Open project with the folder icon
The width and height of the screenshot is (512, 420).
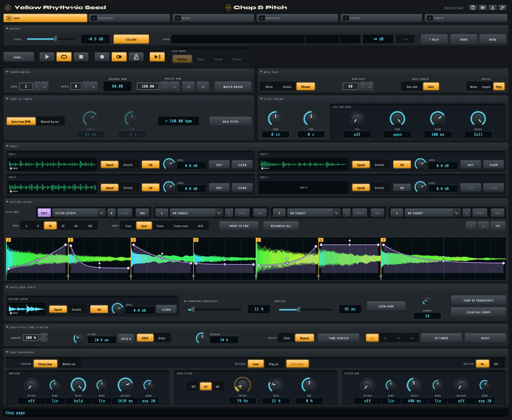482,8
